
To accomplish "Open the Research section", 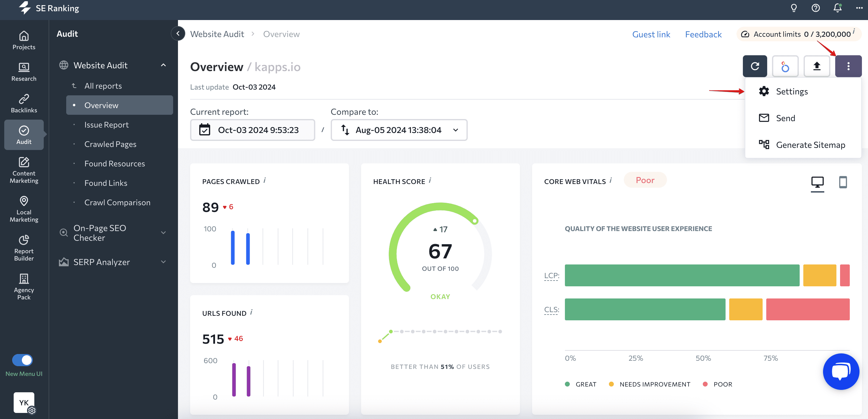I will (x=24, y=72).
